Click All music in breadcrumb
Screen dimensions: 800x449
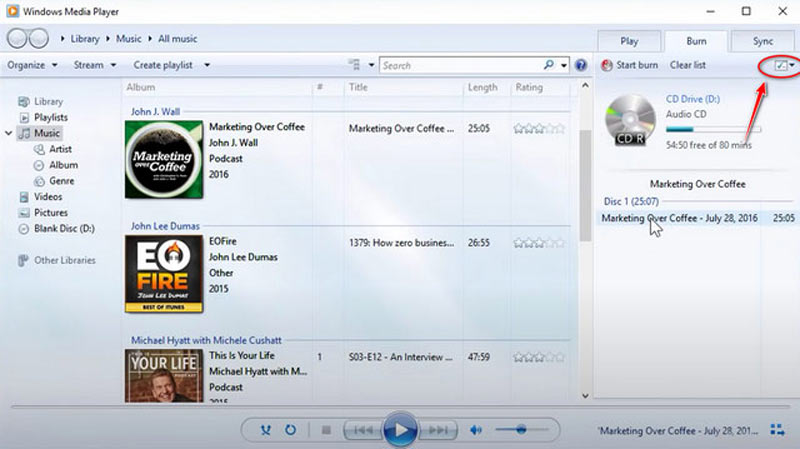tap(177, 39)
